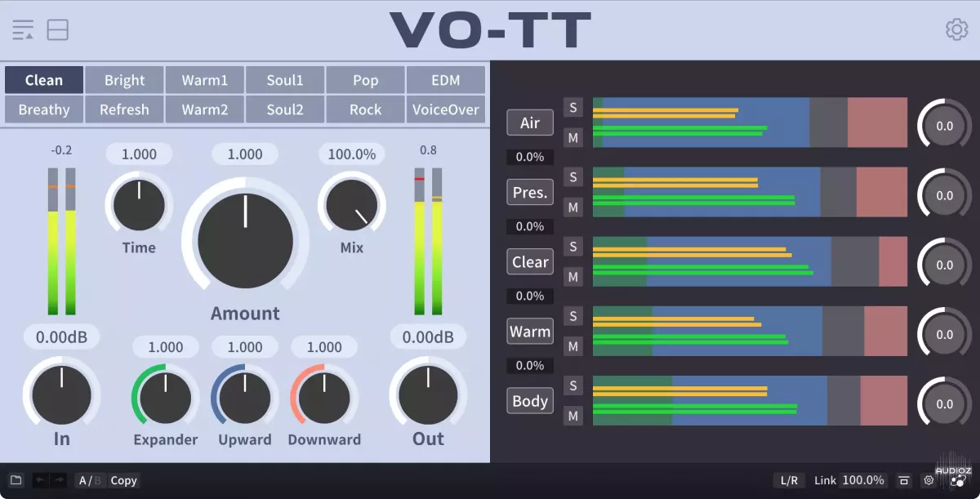Select the Soul1 preset tab
The image size is (980, 499).
285,80
